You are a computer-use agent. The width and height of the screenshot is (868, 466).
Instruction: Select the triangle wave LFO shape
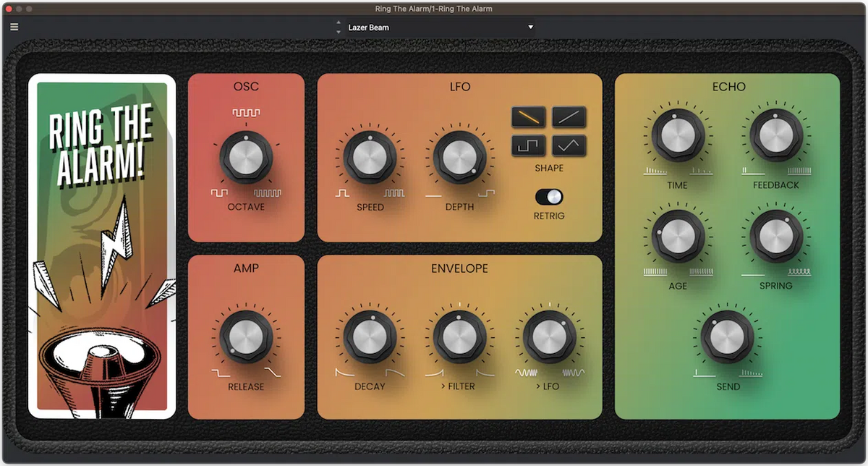pos(569,145)
